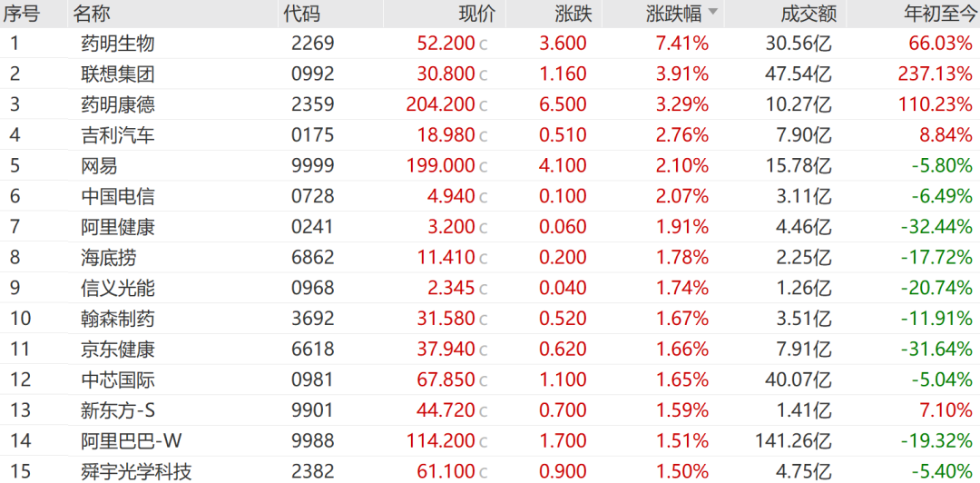Open 阿里巴巴-W stock details

pos(490,441)
